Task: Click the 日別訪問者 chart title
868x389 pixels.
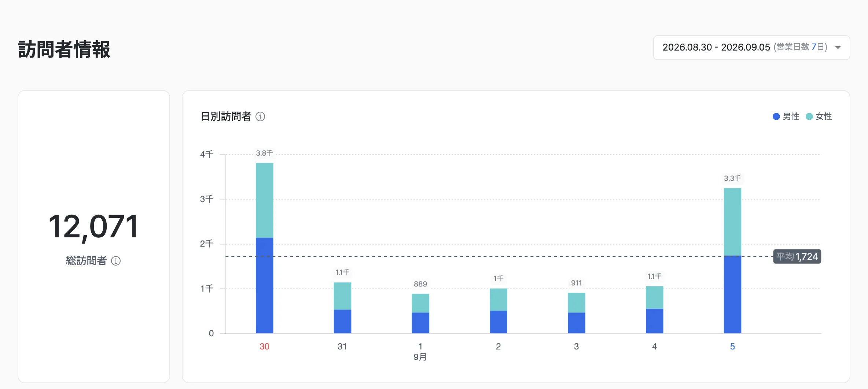Action: (x=226, y=116)
